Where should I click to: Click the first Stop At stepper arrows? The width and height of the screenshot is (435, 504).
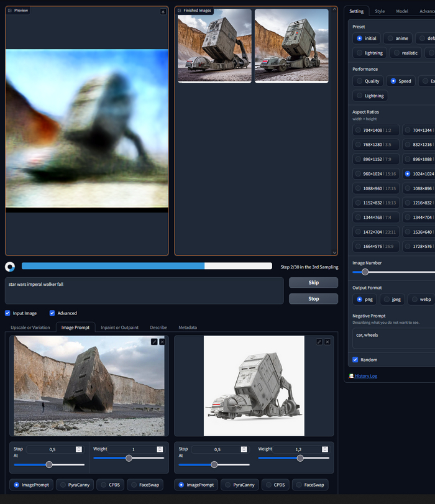[x=79, y=449]
